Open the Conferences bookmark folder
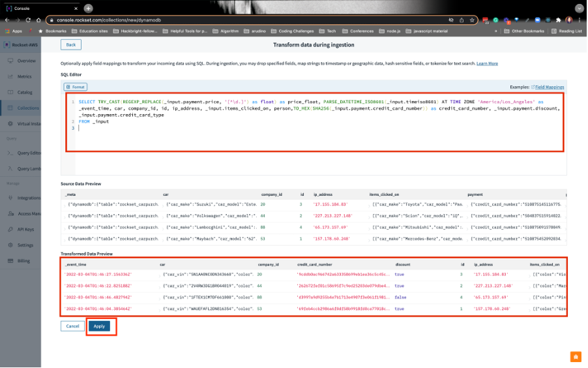Image resolution: width=588 pixels, height=368 pixels. tap(358, 31)
